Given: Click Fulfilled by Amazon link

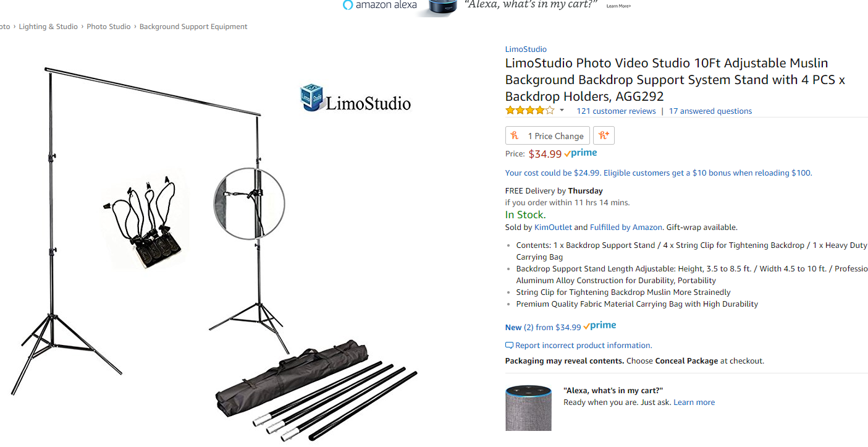Looking at the screenshot, I should (x=626, y=228).
